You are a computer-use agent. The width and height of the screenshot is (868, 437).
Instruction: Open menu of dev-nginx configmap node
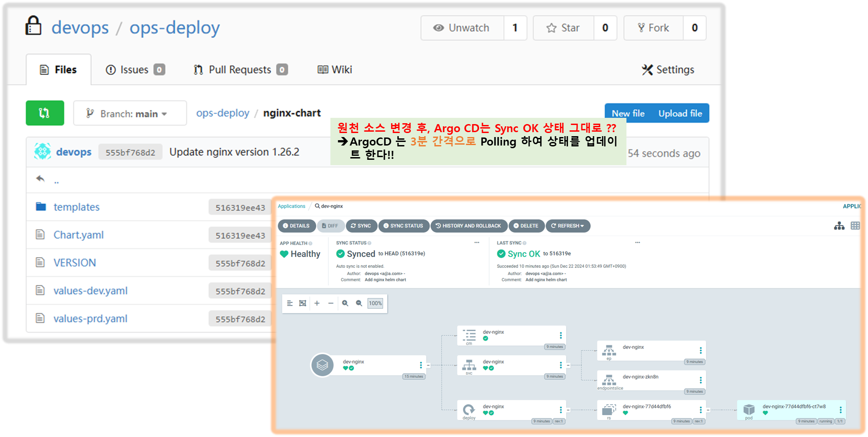pyautogui.click(x=561, y=335)
